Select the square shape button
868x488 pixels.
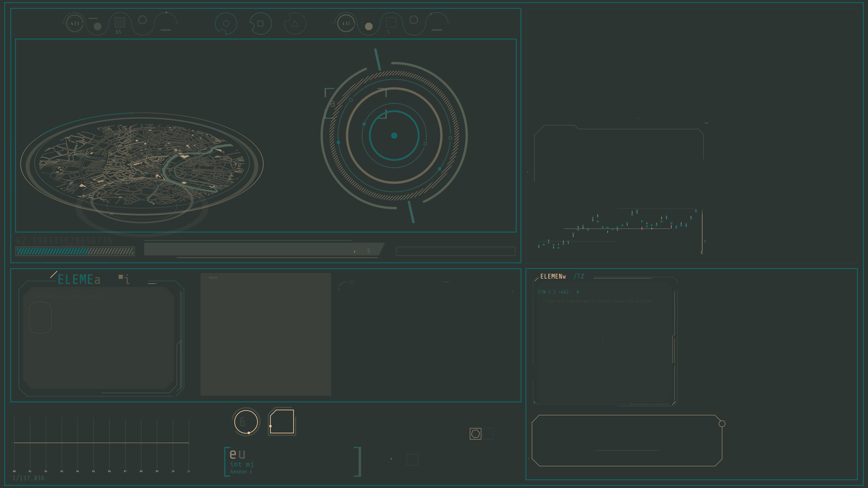click(x=260, y=23)
